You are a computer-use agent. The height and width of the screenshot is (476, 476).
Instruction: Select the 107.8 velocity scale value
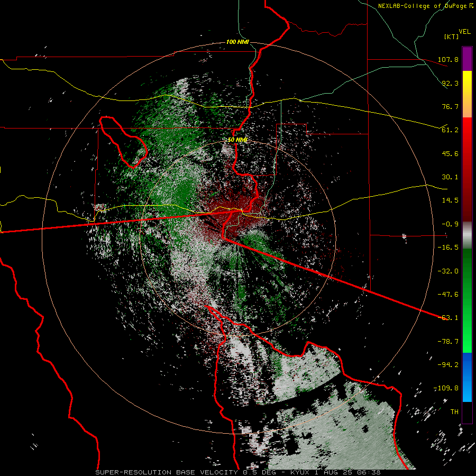pos(448,59)
